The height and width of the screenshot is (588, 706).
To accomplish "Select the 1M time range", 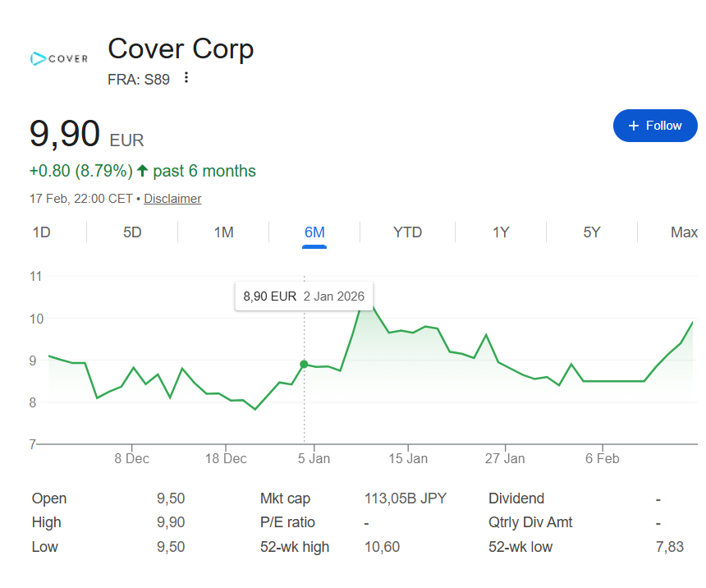I will pyautogui.click(x=224, y=232).
